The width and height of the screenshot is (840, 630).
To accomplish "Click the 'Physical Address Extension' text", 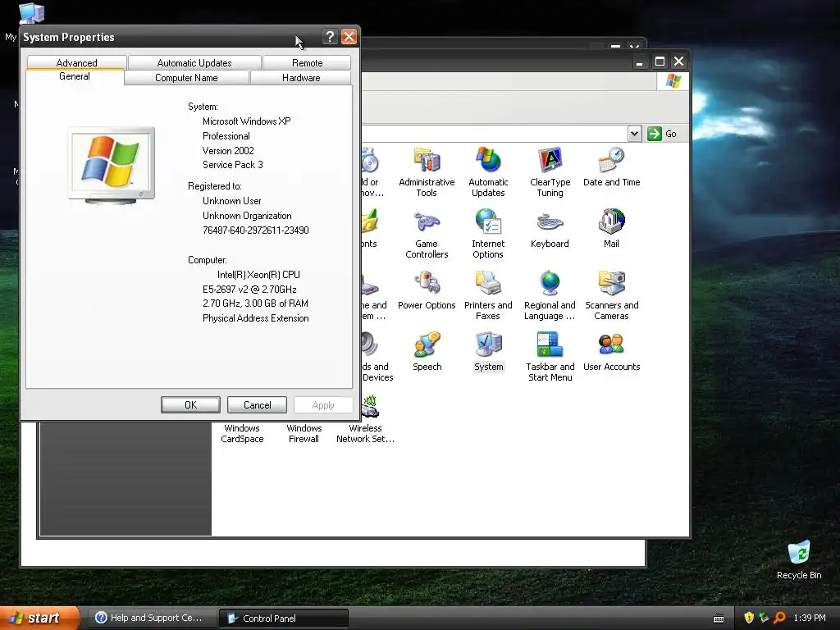I will click(x=256, y=318).
